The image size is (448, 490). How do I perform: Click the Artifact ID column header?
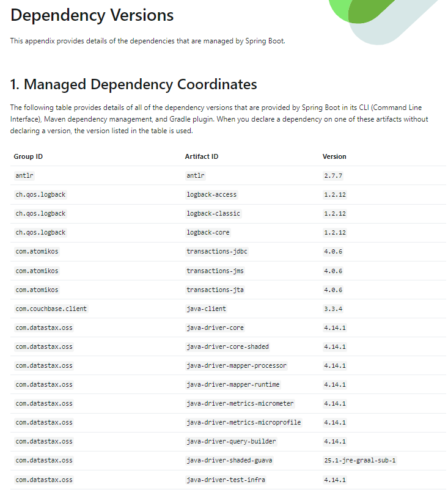coord(201,156)
